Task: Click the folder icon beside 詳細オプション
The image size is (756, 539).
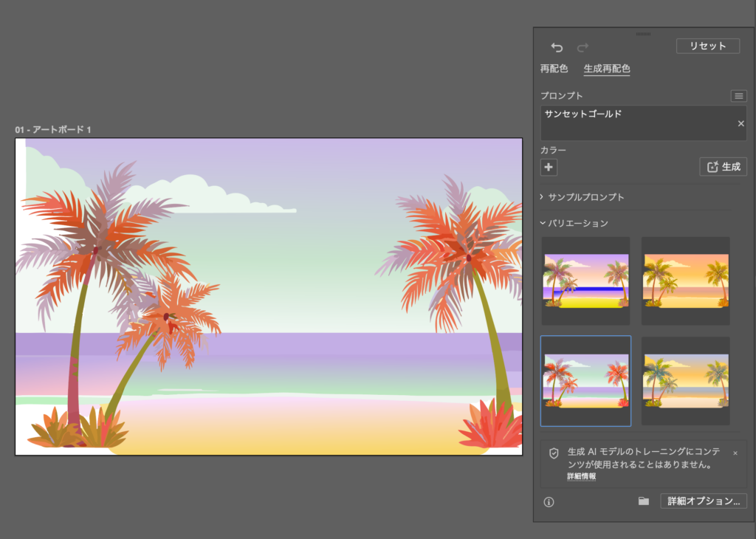Action: pyautogui.click(x=644, y=501)
